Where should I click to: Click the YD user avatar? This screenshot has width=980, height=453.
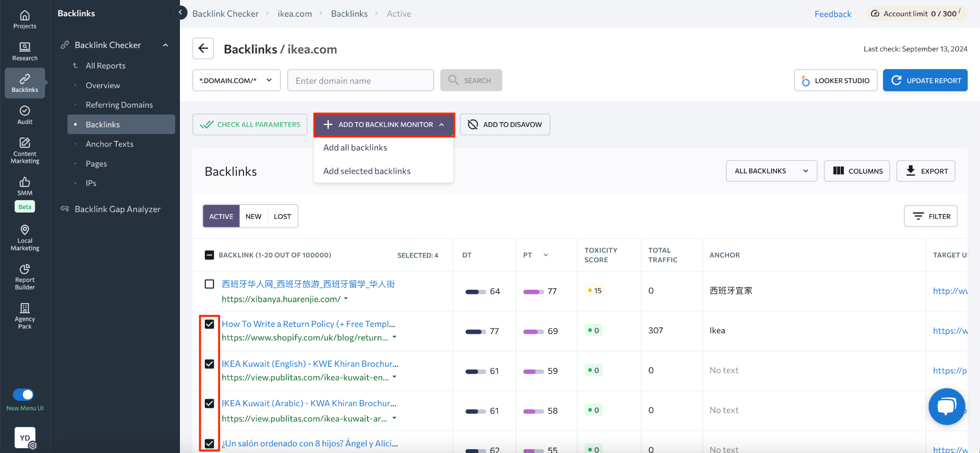(25, 438)
